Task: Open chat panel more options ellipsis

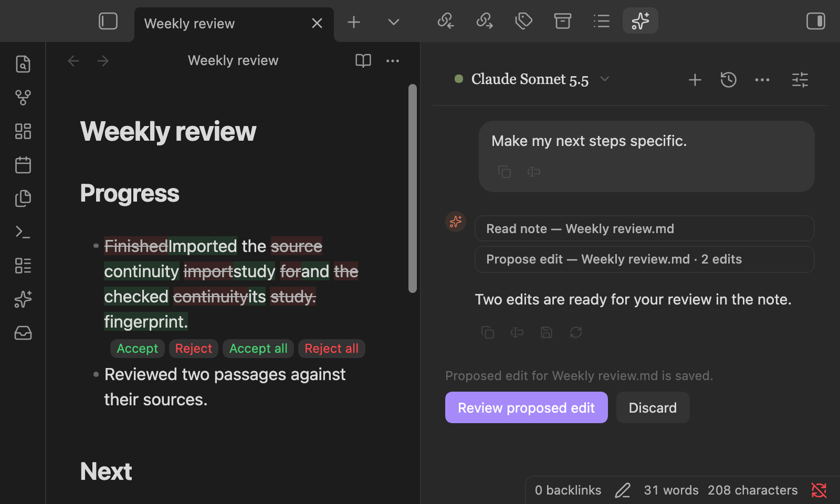Action: (762, 80)
